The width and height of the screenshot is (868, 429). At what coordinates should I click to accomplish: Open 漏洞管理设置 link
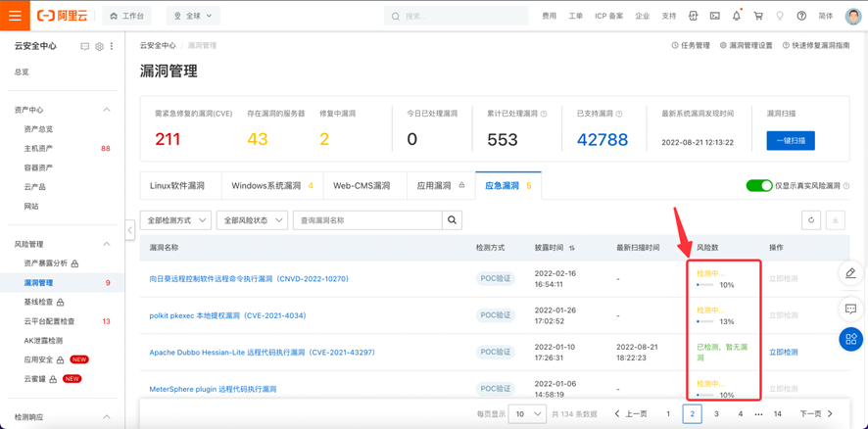click(746, 46)
